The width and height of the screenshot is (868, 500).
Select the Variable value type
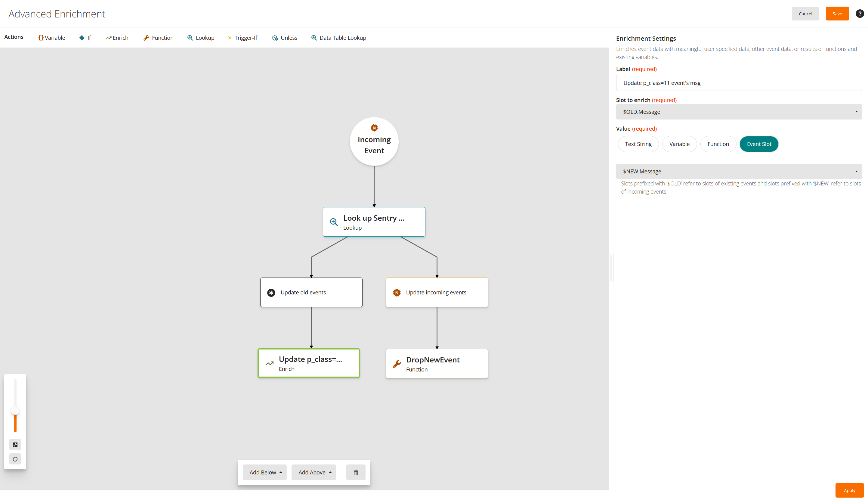[x=679, y=144]
